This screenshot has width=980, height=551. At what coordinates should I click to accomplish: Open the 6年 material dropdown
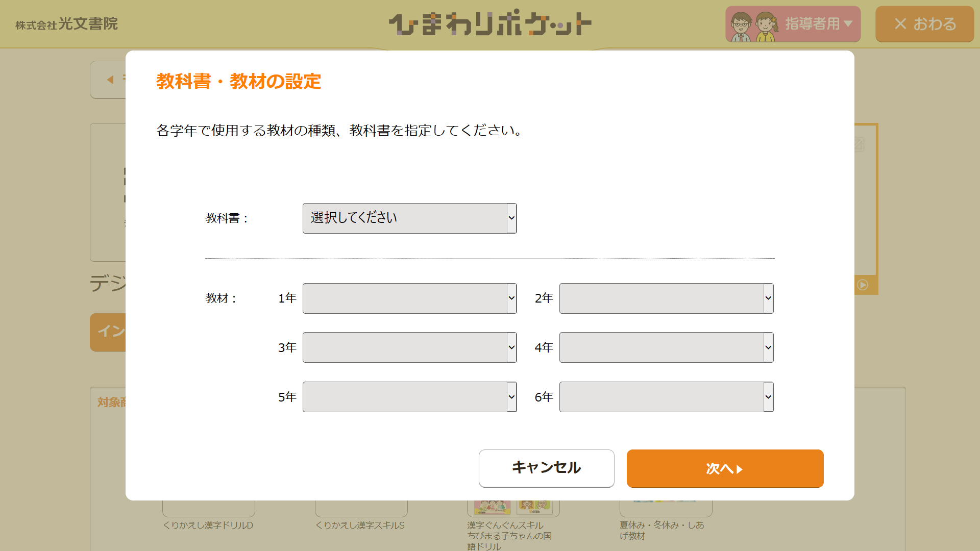click(x=666, y=397)
